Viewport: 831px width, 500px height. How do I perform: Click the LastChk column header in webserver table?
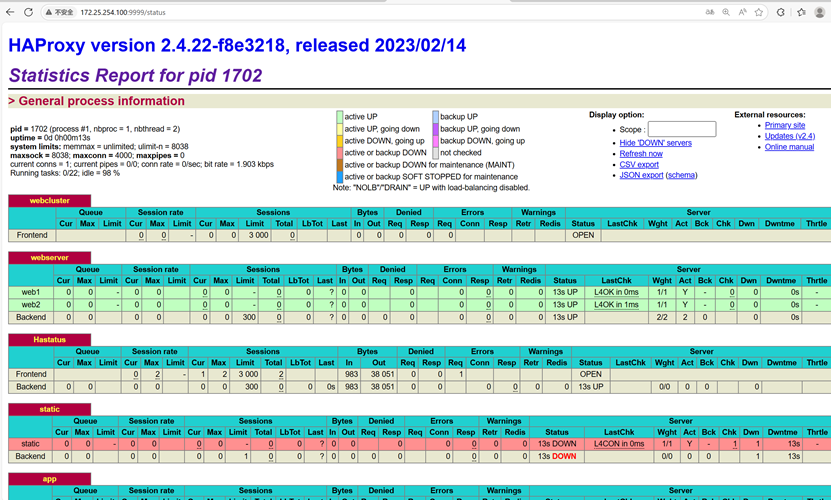(616, 280)
